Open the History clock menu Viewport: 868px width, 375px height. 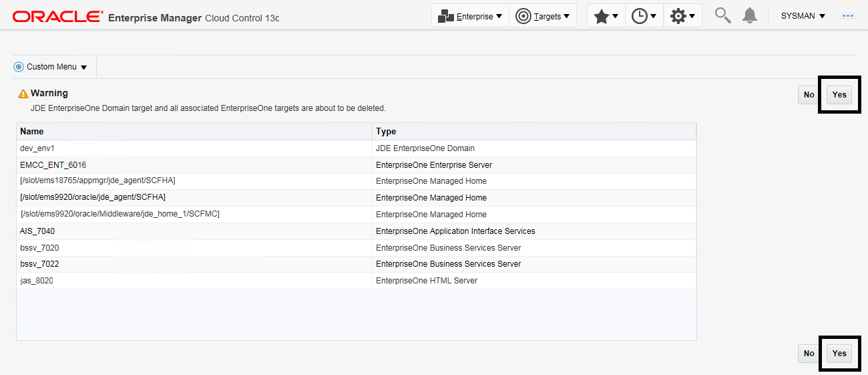[644, 16]
